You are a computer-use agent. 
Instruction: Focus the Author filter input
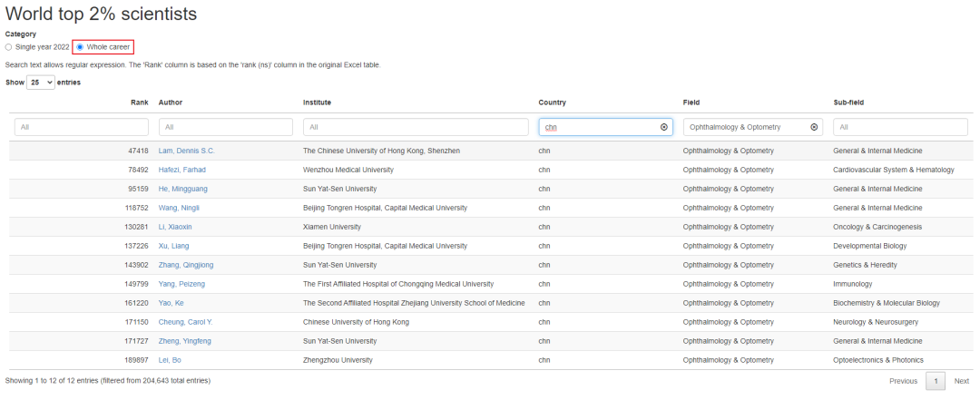pyautogui.click(x=225, y=128)
